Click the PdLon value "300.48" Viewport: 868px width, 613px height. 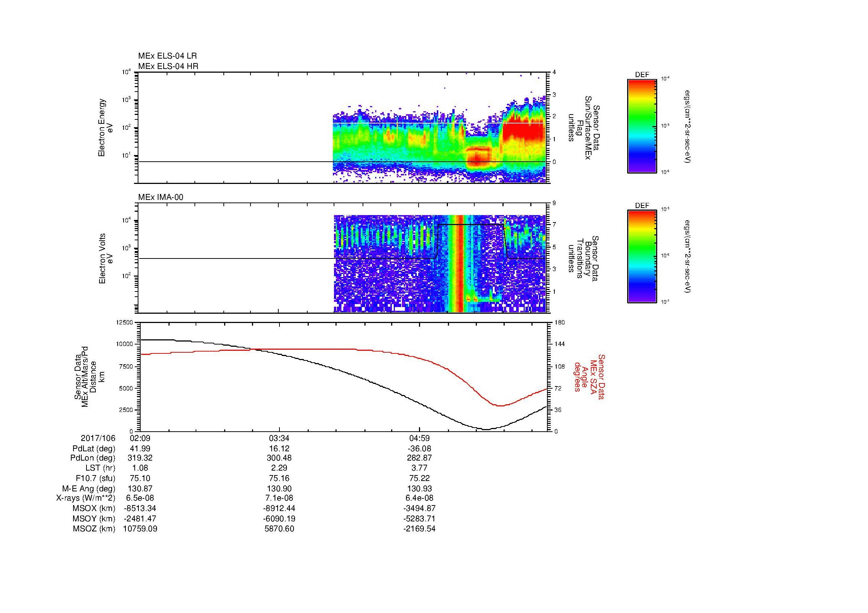click(279, 458)
